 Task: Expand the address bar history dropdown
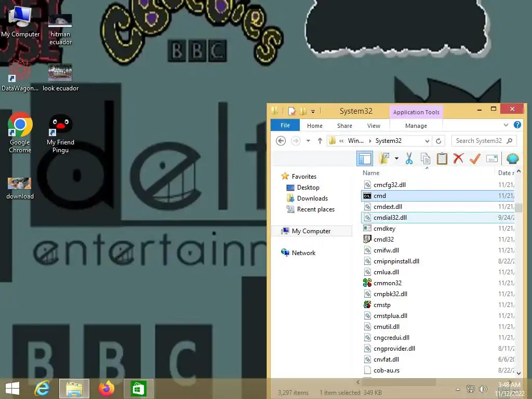[427, 141]
